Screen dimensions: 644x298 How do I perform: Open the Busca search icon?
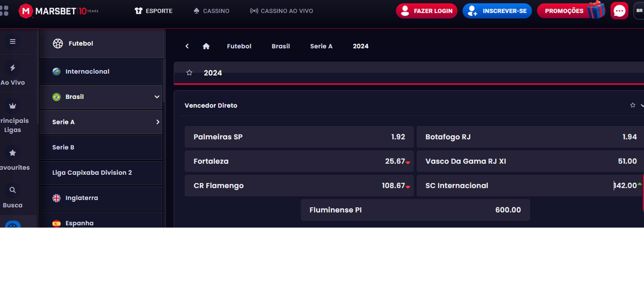(13, 190)
